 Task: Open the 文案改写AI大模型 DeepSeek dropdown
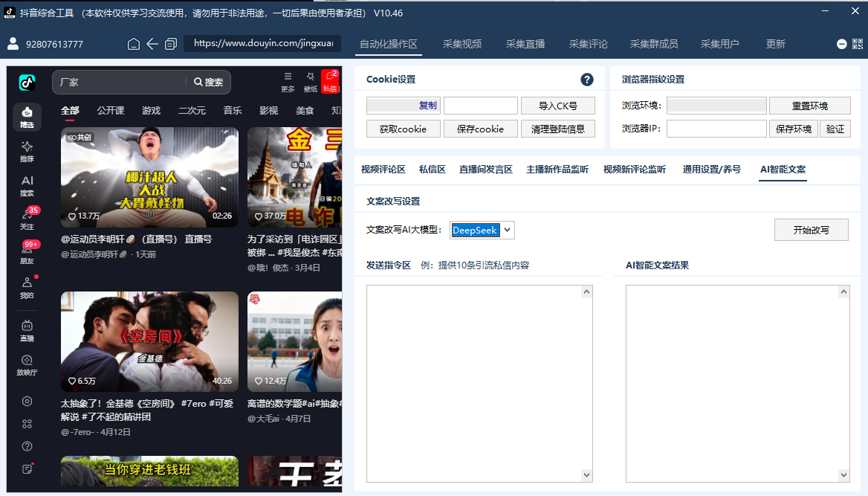coord(482,230)
